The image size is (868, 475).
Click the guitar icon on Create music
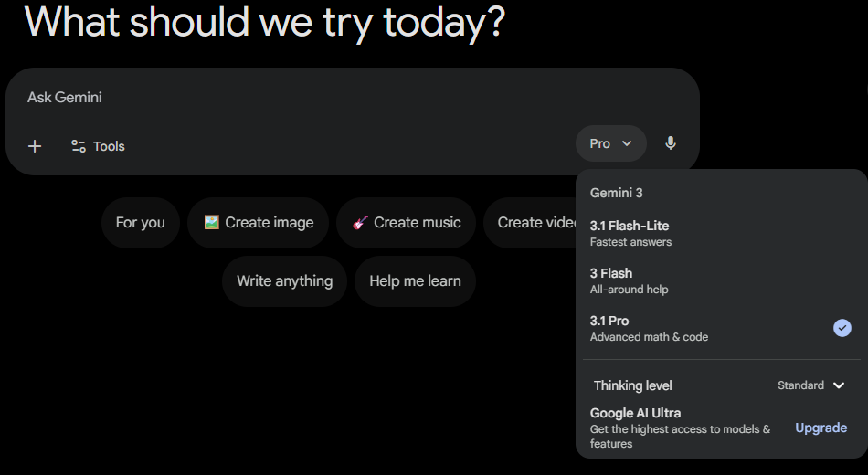click(x=360, y=223)
